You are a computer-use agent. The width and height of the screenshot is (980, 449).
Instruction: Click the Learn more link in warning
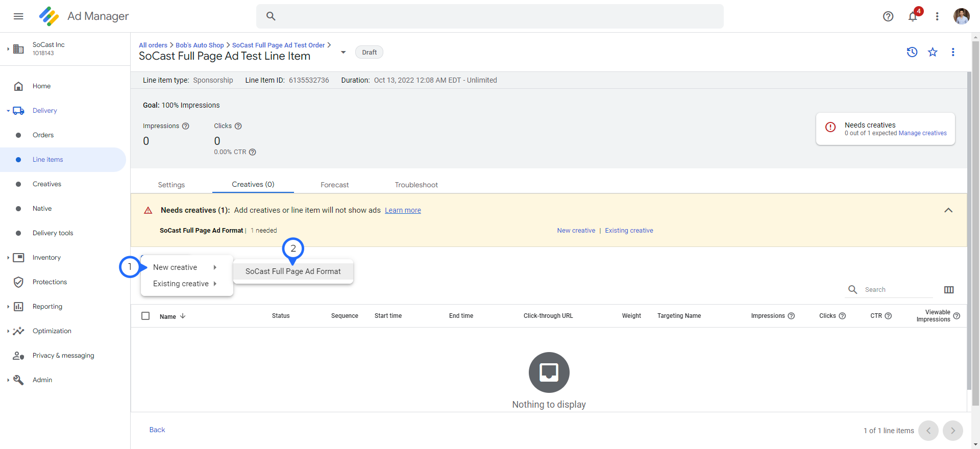pos(403,210)
